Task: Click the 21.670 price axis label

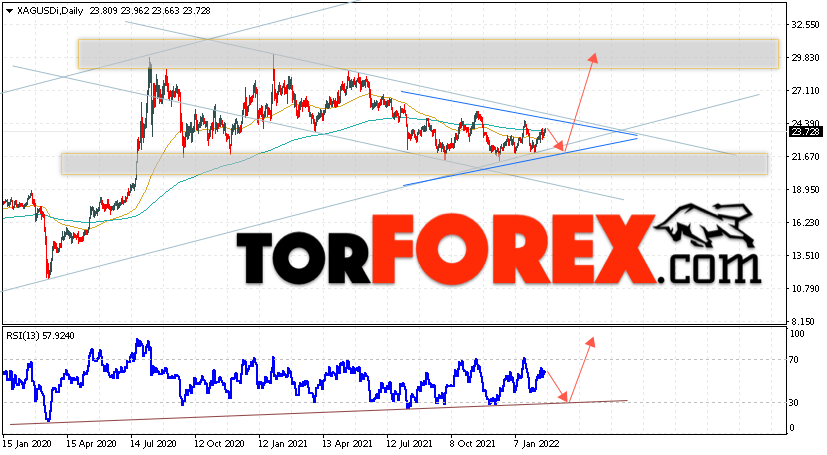Action: [805, 157]
